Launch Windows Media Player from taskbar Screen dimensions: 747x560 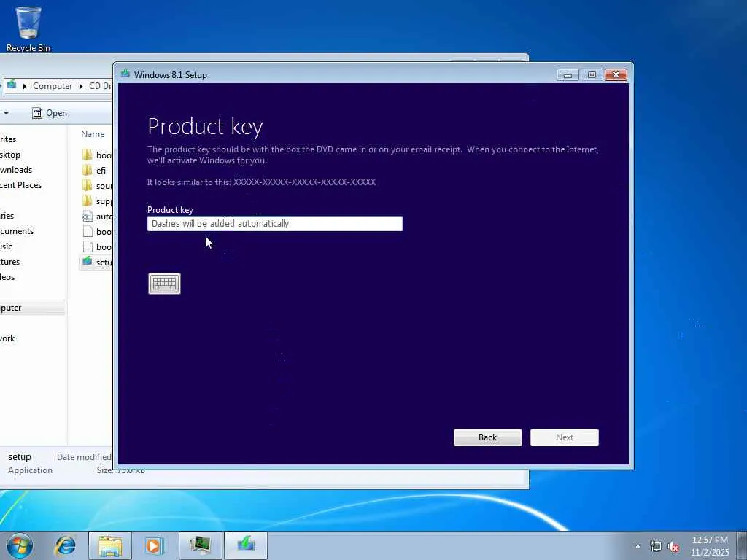(155, 545)
